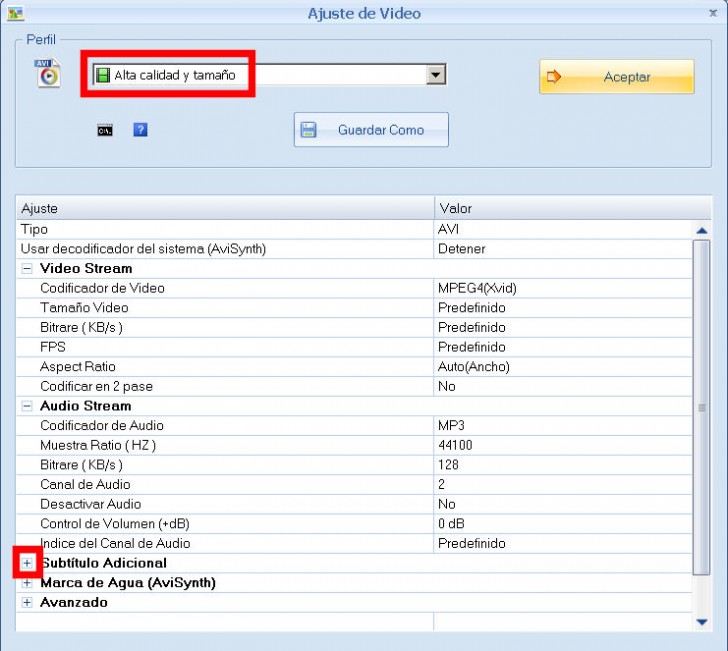
Task: Open the profile dropdown arrow
Action: point(435,75)
